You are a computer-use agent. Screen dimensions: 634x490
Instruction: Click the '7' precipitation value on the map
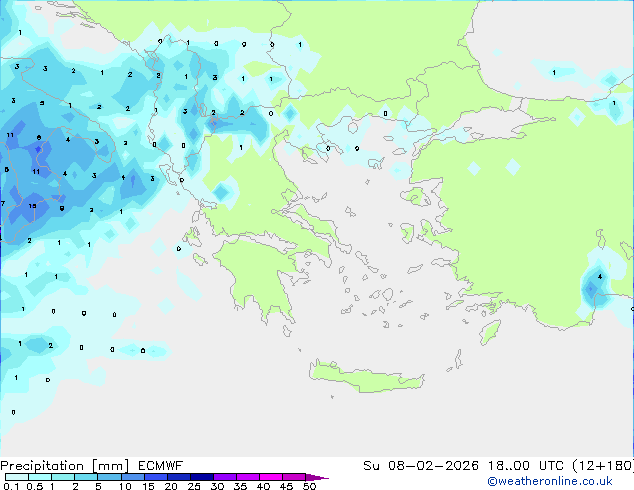[3, 203]
